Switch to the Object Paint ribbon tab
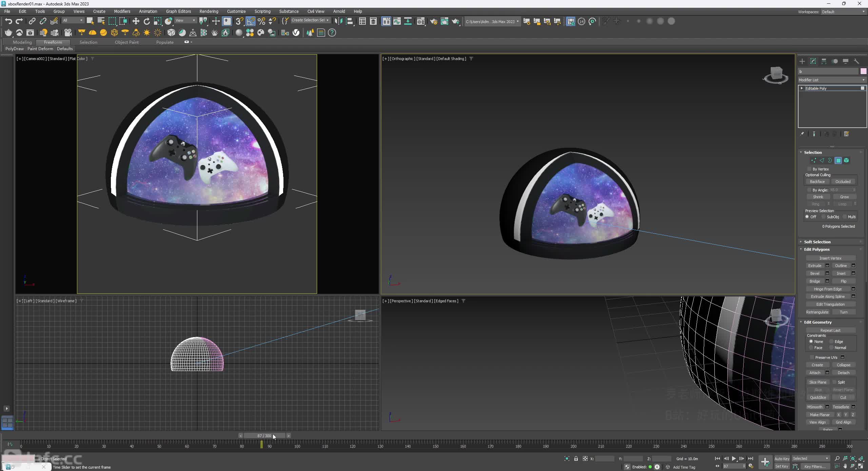Image resolution: width=868 pixels, height=471 pixels. pyautogui.click(x=127, y=42)
